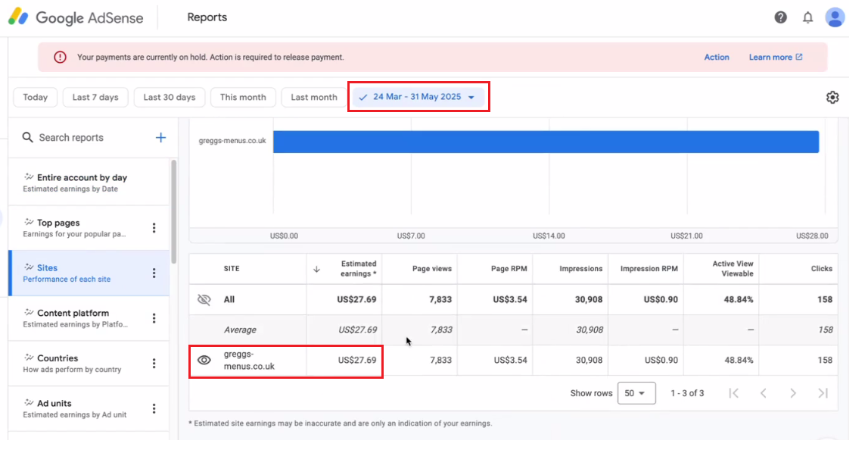Select the This month range
This screenshot has width=868, height=453.
coord(243,97)
